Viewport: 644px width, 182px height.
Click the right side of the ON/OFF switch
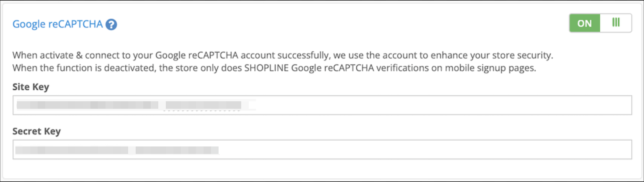[615, 23]
